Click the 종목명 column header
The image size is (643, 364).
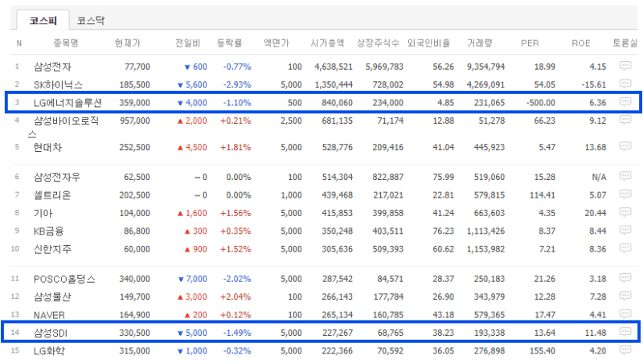click(x=66, y=43)
